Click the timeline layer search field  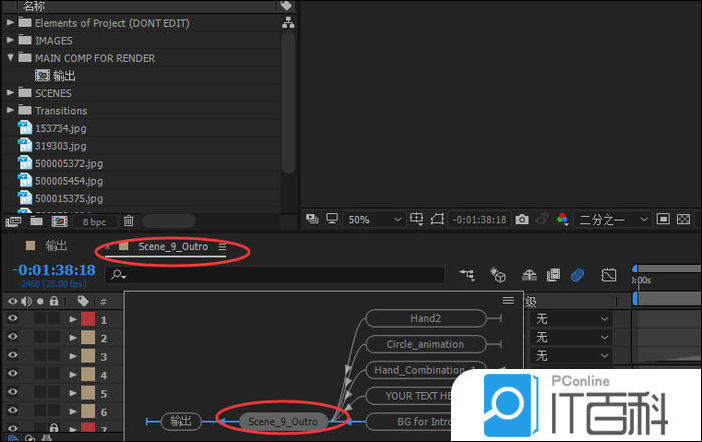click(x=275, y=275)
